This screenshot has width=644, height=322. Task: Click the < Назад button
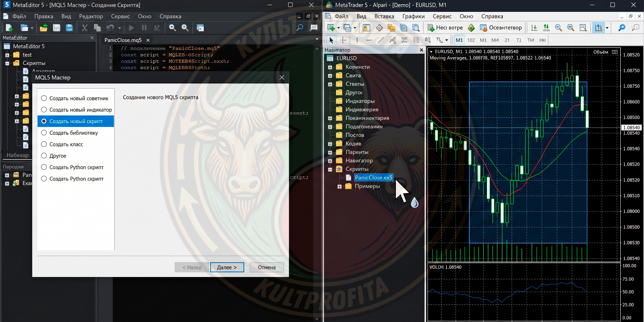[x=192, y=267]
